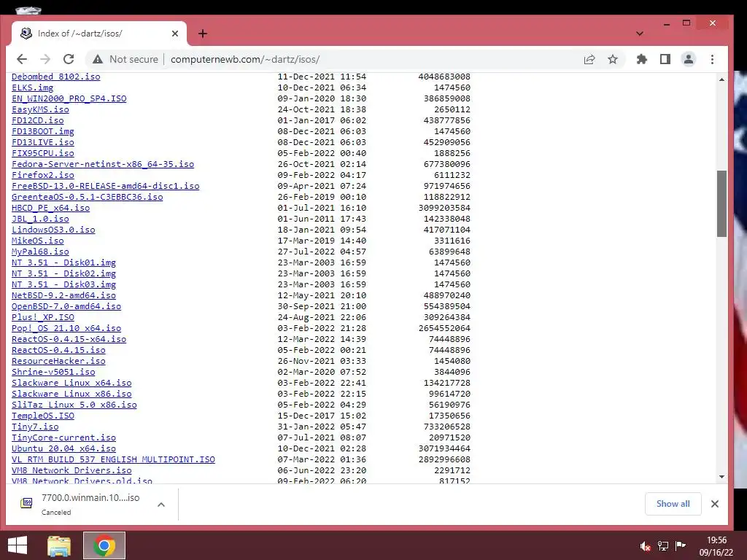Open ResourceHacker.iso link

[x=58, y=362]
